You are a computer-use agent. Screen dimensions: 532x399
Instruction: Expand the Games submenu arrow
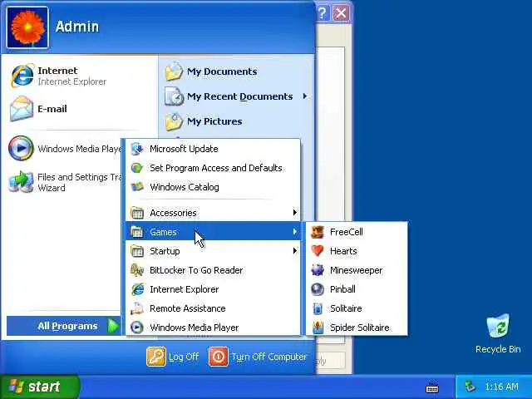pyautogui.click(x=295, y=232)
